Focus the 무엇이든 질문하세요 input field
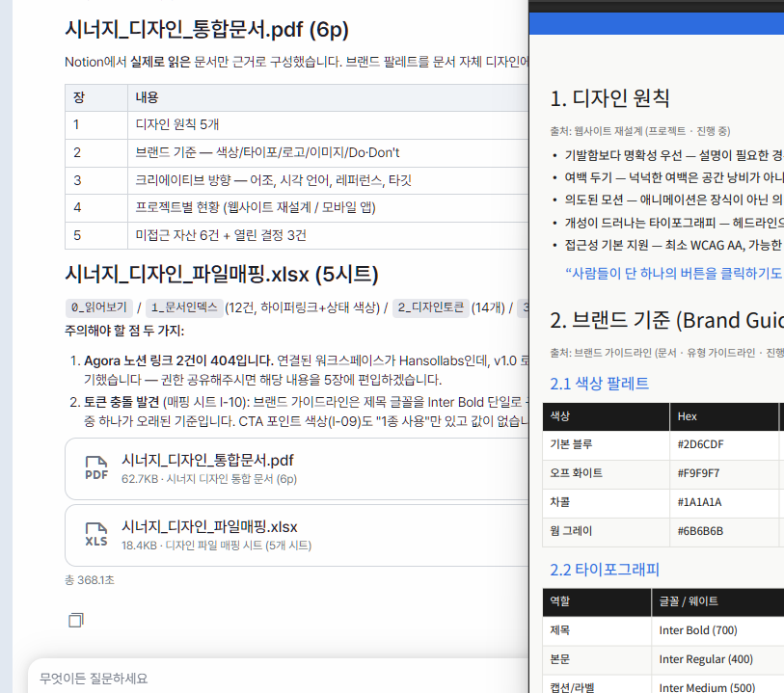784x693 pixels. point(280,679)
